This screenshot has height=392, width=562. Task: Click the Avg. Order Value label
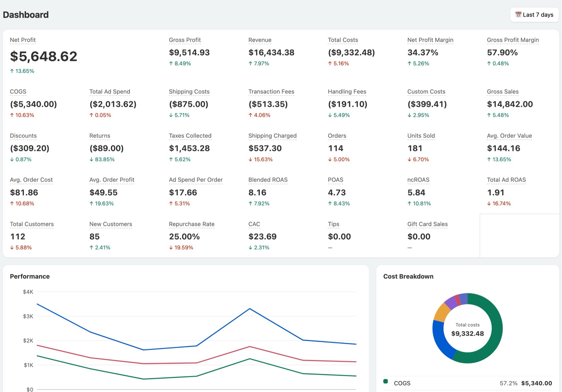tap(509, 136)
